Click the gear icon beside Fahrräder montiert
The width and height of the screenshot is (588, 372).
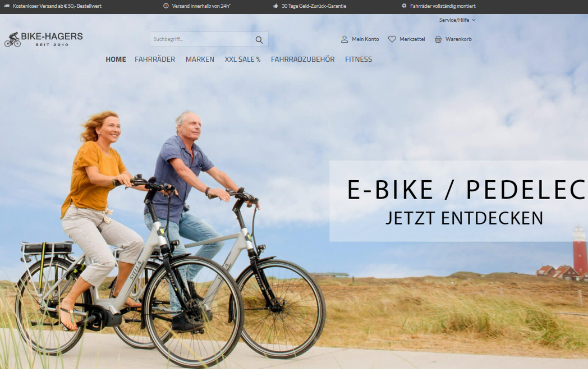404,6
